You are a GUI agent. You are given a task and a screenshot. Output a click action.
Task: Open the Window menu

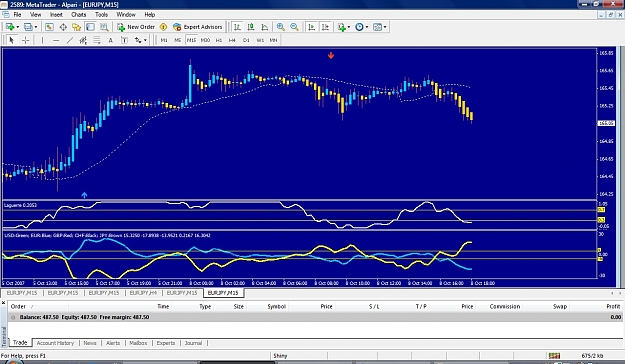pyautogui.click(x=126, y=14)
